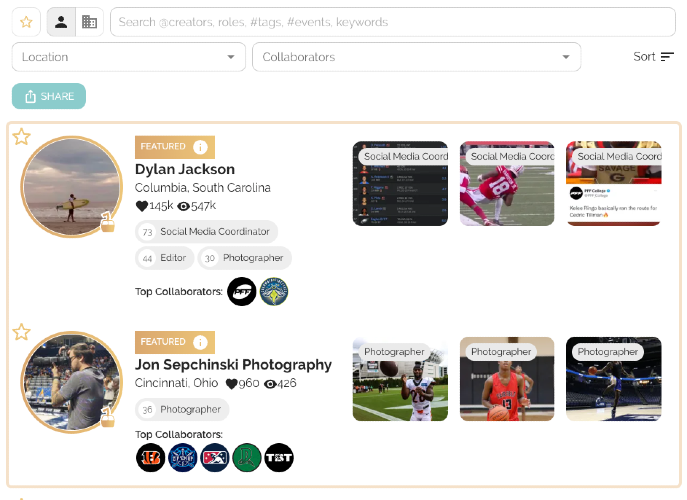Select the Social Media Coordinator role chip
The height and width of the screenshot is (500, 687).
tap(206, 231)
